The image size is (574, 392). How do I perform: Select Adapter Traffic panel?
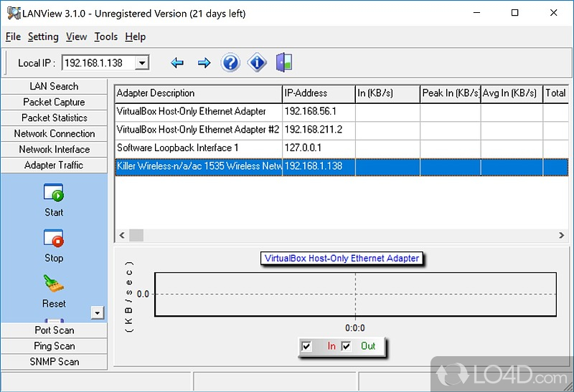point(55,165)
